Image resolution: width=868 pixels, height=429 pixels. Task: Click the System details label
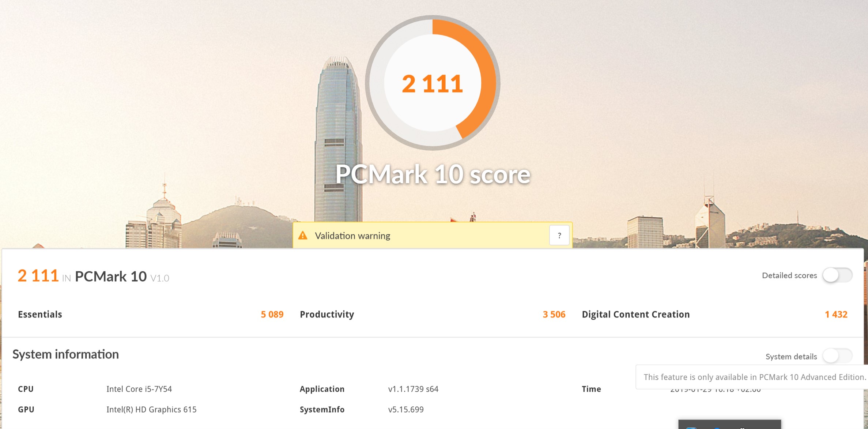[791, 357]
